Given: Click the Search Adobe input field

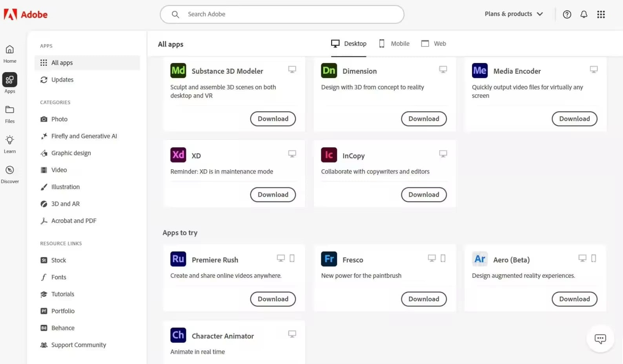Looking at the screenshot, I should click(282, 14).
